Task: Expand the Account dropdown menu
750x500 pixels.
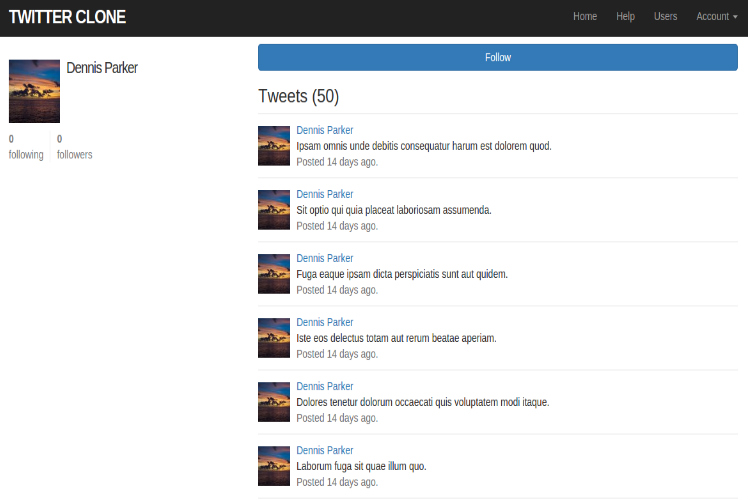Action: point(716,17)
